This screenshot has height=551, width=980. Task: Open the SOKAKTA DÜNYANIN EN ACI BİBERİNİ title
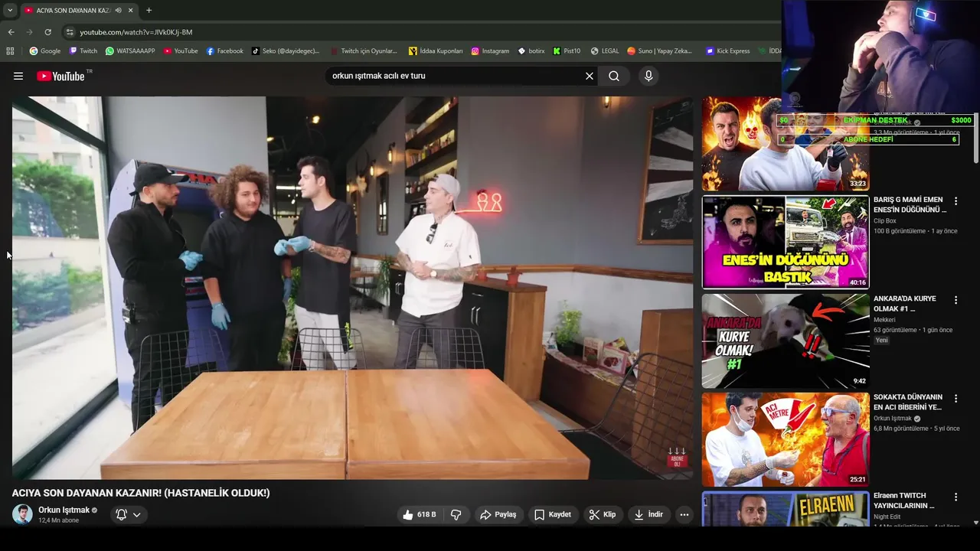[908, 402]
